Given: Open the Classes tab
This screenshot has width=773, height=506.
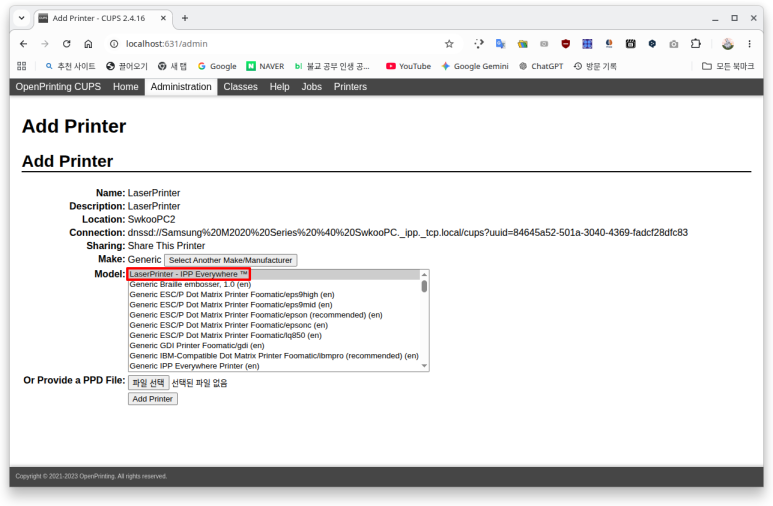Looking at the screenshot, I should (x=241, y=87).
